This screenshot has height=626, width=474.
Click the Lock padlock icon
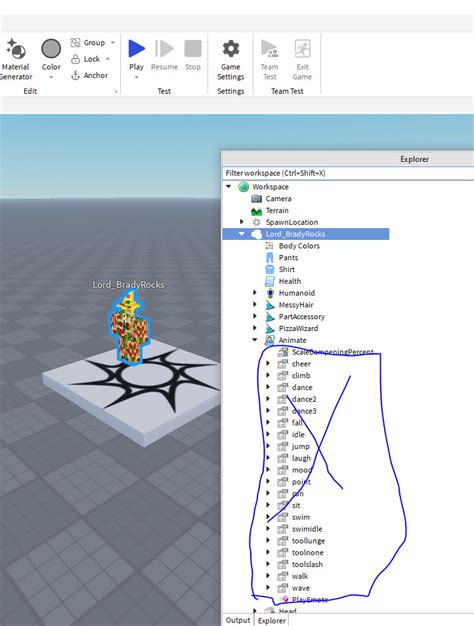click(75, 59)
